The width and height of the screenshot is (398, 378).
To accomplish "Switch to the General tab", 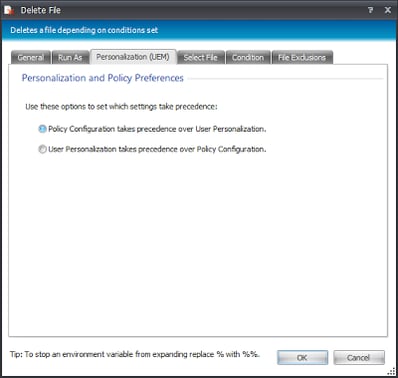I will pos(31,58).
